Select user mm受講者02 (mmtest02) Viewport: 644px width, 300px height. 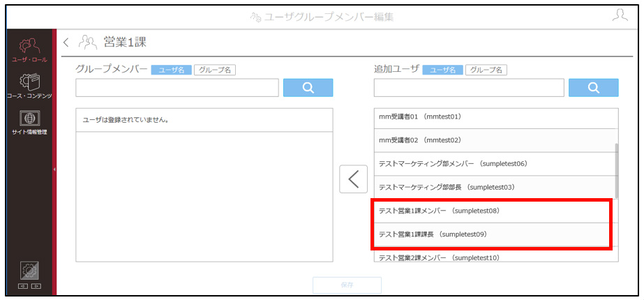494,140
